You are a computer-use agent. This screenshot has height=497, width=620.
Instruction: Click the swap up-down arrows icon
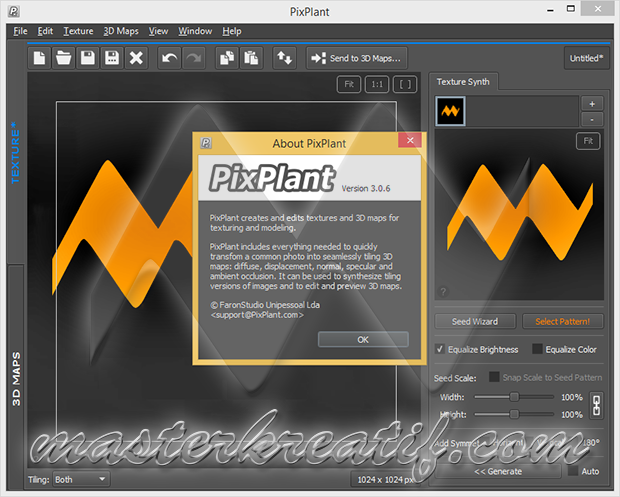click(x=284, y=58)
